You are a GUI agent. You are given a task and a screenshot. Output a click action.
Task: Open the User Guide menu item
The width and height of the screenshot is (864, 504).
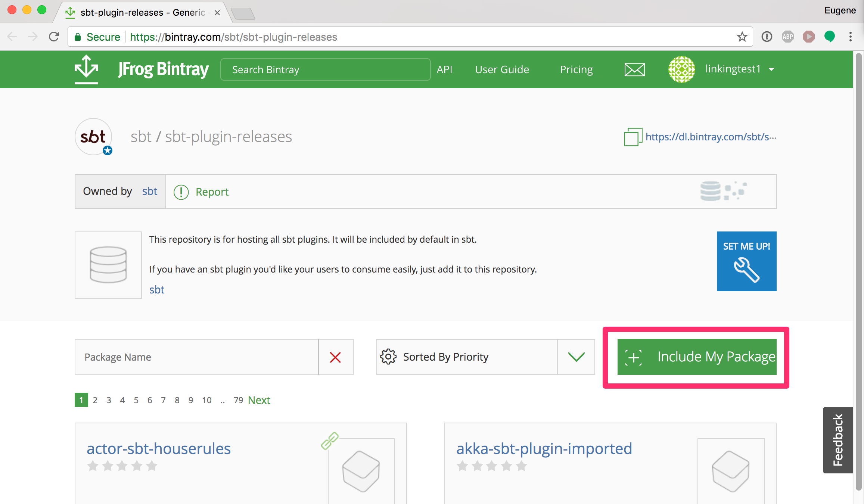502,69
